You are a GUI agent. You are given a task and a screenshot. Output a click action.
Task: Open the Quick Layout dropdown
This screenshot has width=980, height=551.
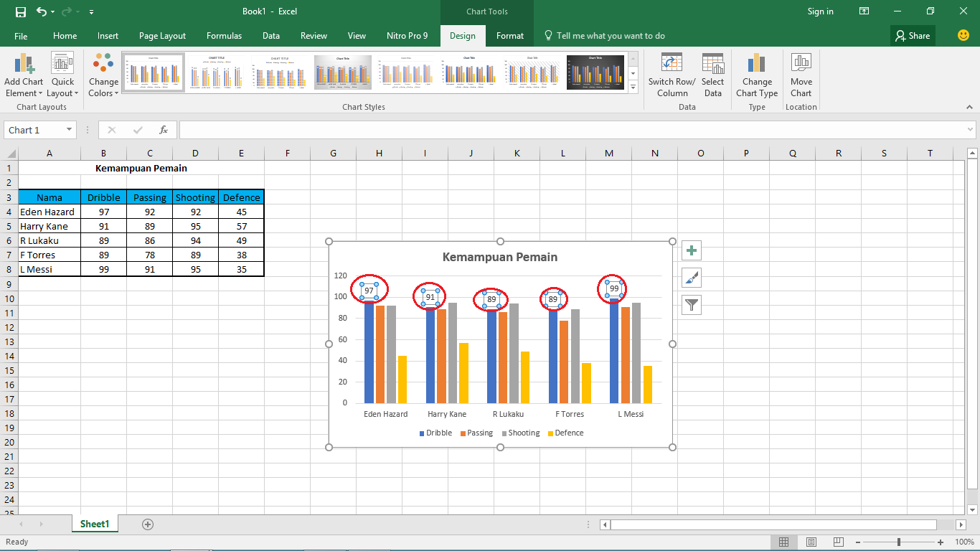click(62, 75)
